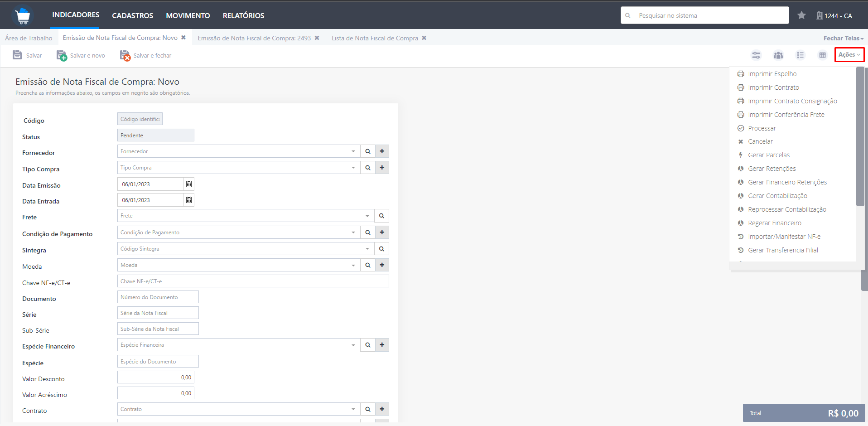The width and height of the screenshot is (868, 426).
Task: Search Moeda with magnifier icon
Action: point(368,265)
